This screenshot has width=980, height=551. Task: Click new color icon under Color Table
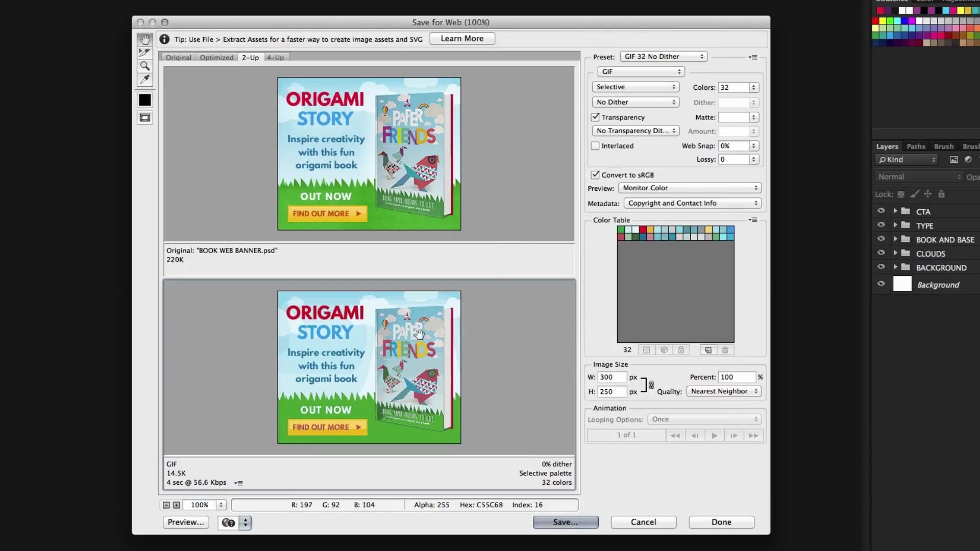coord(708,350)
